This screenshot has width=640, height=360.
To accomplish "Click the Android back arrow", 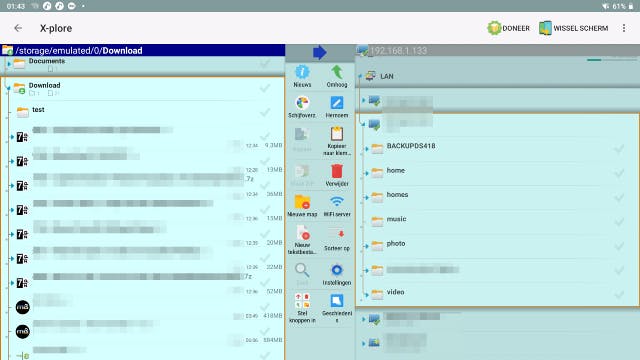I will pyautogui.click(x=18, y=28).
